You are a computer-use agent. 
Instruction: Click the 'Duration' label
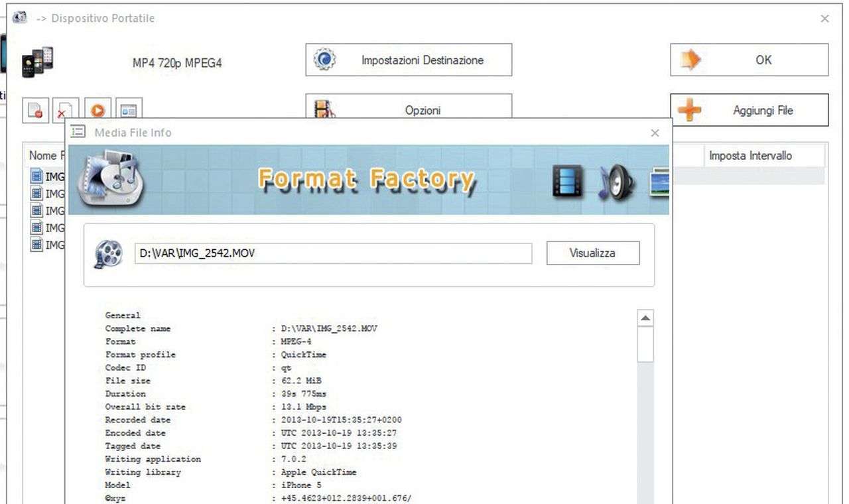point(125,394)
